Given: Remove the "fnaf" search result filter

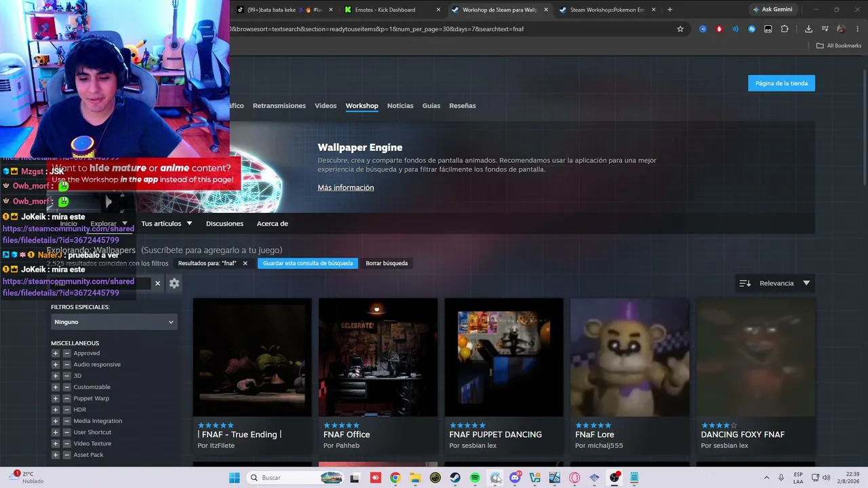Looking at the screenshot, I should coord(245,263).
